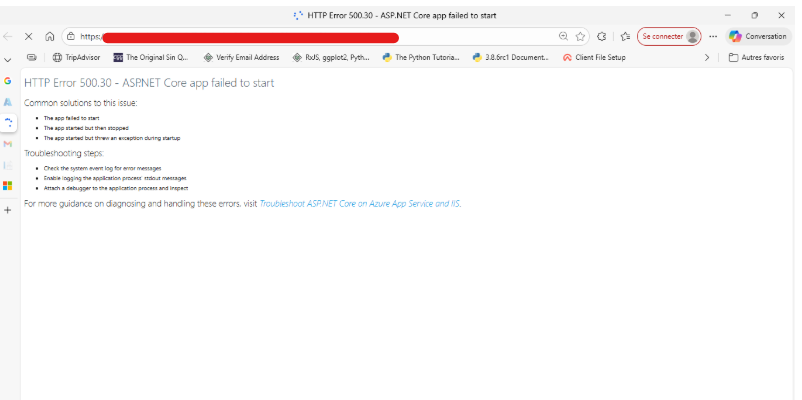Image resolution: width=802 pixels, height=400 pixels.
Task: View site info via the lock icon
Action: 71,36
